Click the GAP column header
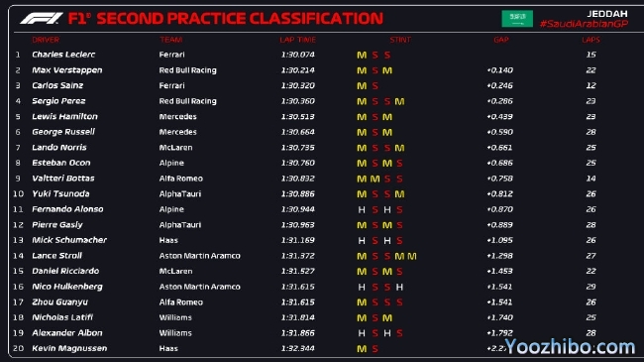Viewport: 644px width, 362px height. coord(501,40)
